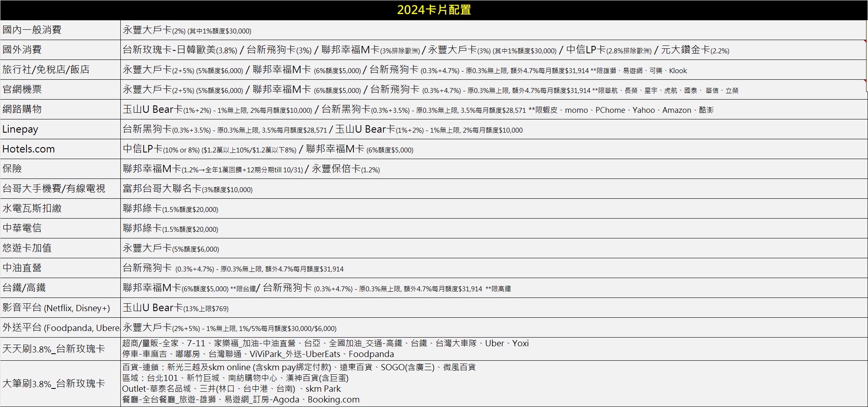This screenshot has width=868, height=407.
Task: Select the 官網機票 row label
Action: [x=60, y=89]
